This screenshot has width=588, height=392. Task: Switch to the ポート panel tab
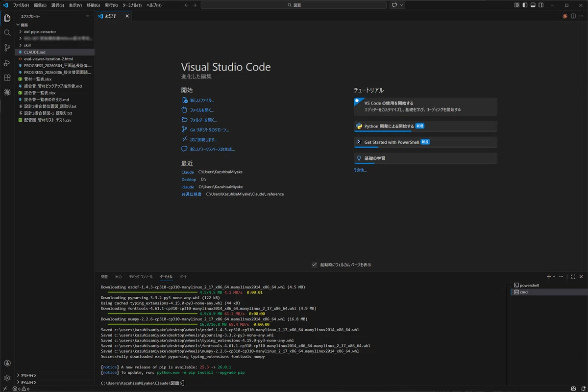tap(183, 277)
